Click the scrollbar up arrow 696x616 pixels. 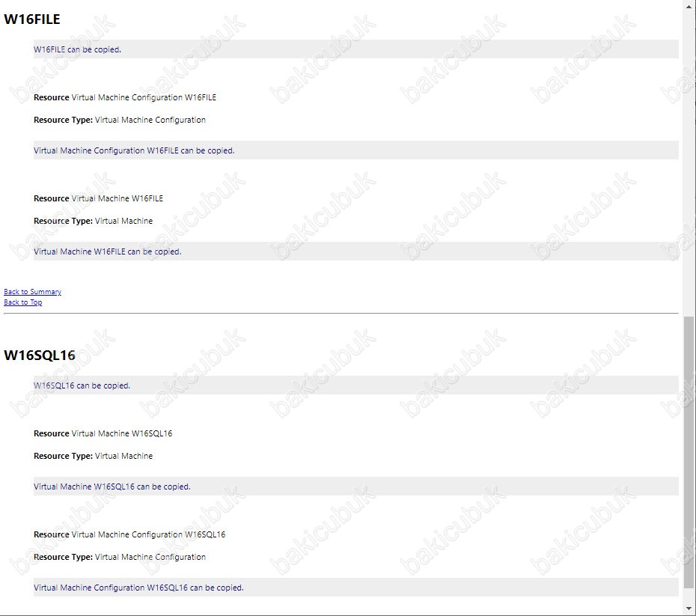point(689,7)
